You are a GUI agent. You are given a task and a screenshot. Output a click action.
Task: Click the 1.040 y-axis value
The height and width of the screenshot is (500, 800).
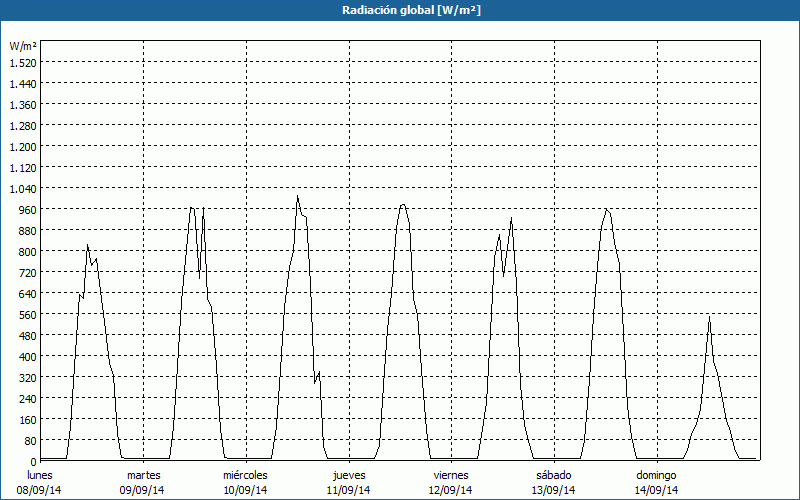[23, 188]
